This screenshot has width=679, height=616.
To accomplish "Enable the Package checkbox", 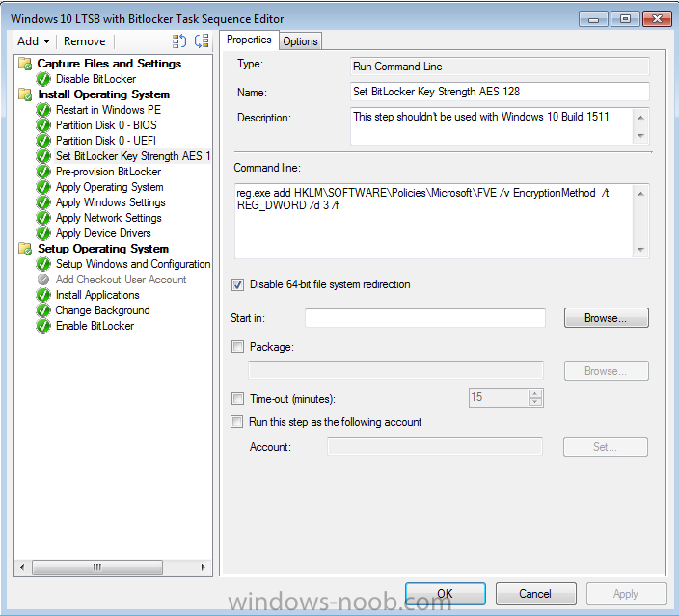I will (237, 347).
